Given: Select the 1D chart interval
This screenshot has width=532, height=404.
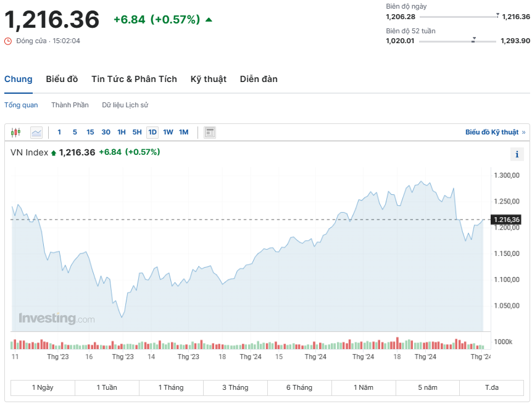Looking at the screenshot, I should point(152,132).
